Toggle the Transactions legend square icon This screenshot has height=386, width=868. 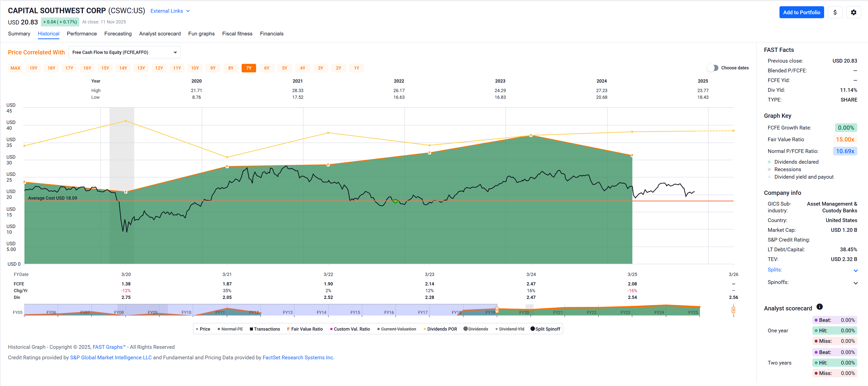tap(251, 329)
